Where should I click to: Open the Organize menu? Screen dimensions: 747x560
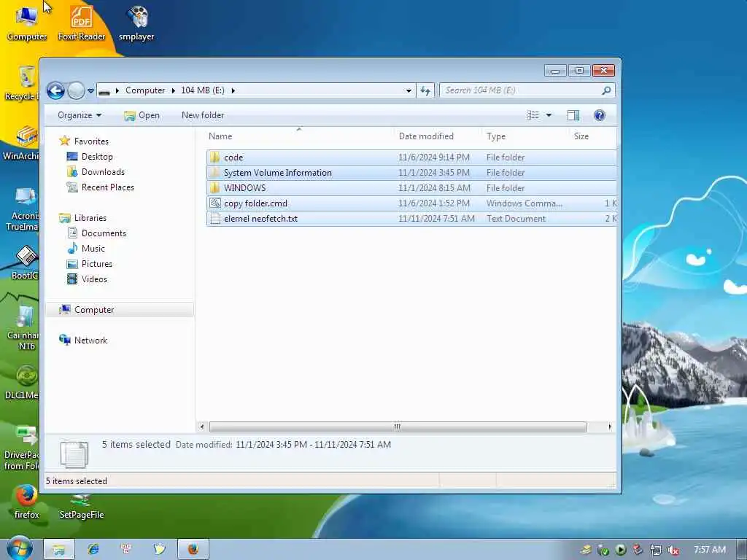point(80,115)
